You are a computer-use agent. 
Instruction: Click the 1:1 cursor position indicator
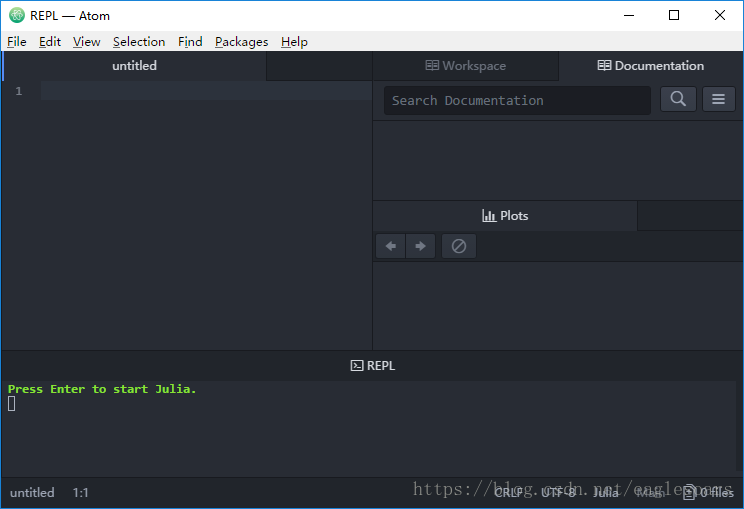pos(81,493)
